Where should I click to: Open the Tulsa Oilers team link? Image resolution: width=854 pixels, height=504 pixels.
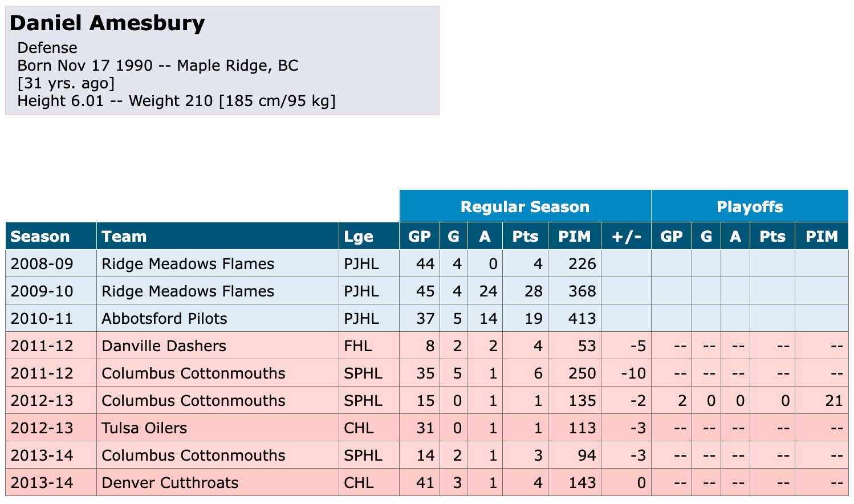(x=144, y=428)
